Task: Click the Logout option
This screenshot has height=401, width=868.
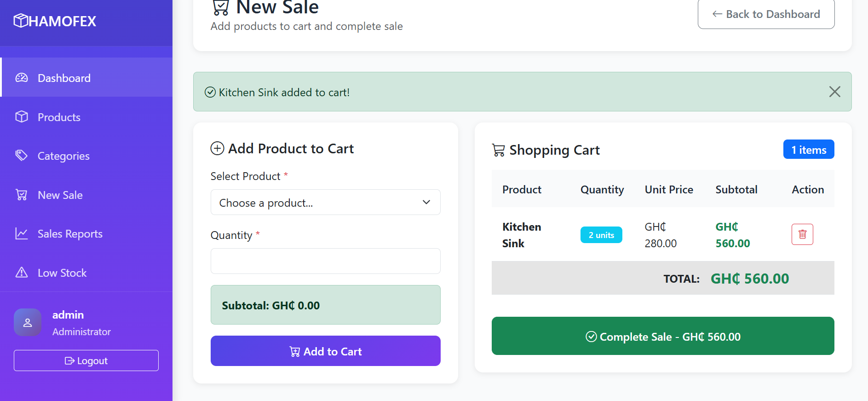Action: tap(86, 360)
